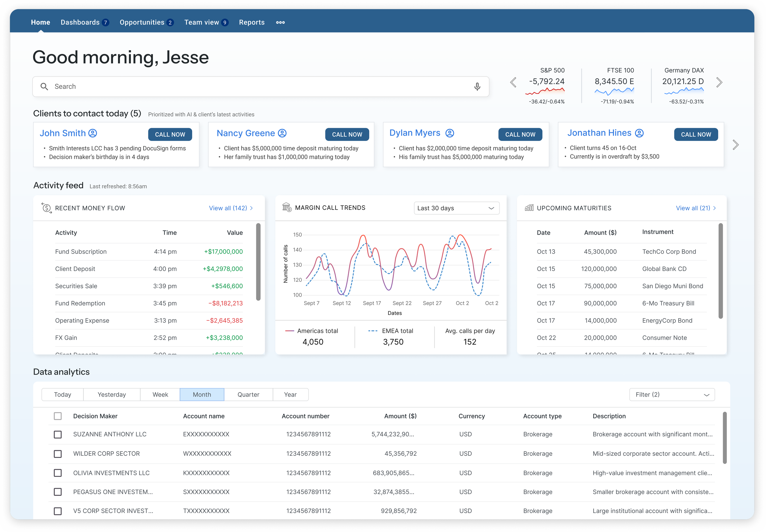Open the three-dot more menu in navbar
The image size is (766, 532).
280,22
